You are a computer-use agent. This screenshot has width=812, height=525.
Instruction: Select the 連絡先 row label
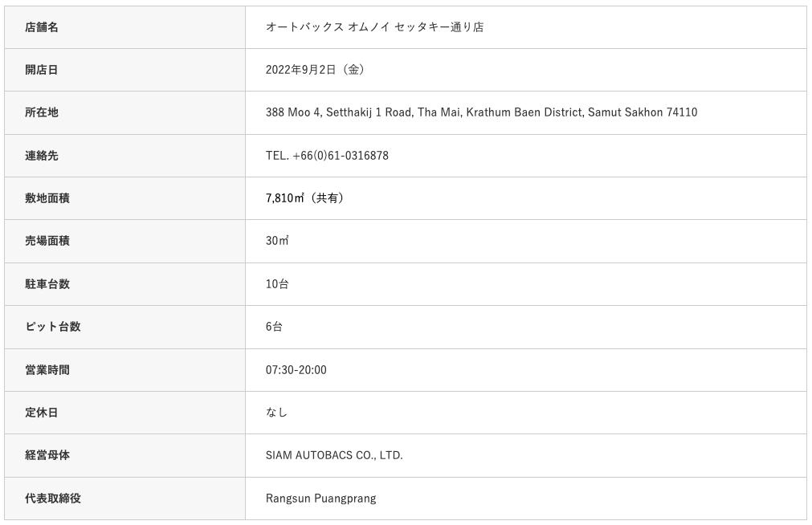coord(42,156)
